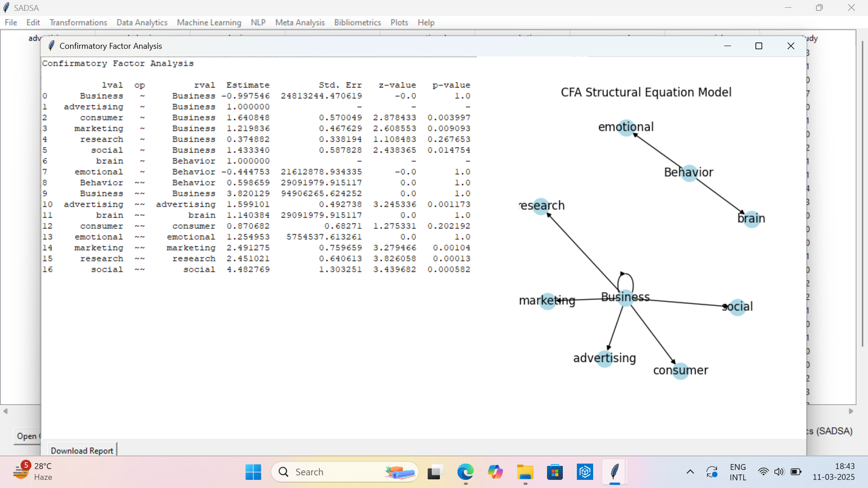Open File Explorer from the taskbar

525,472
